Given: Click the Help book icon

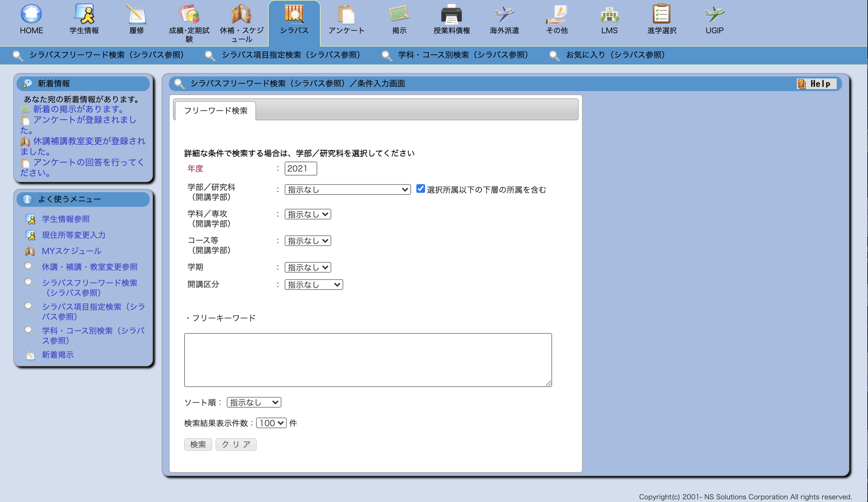Looking at the screenshot, I should [x=801, y=84].
